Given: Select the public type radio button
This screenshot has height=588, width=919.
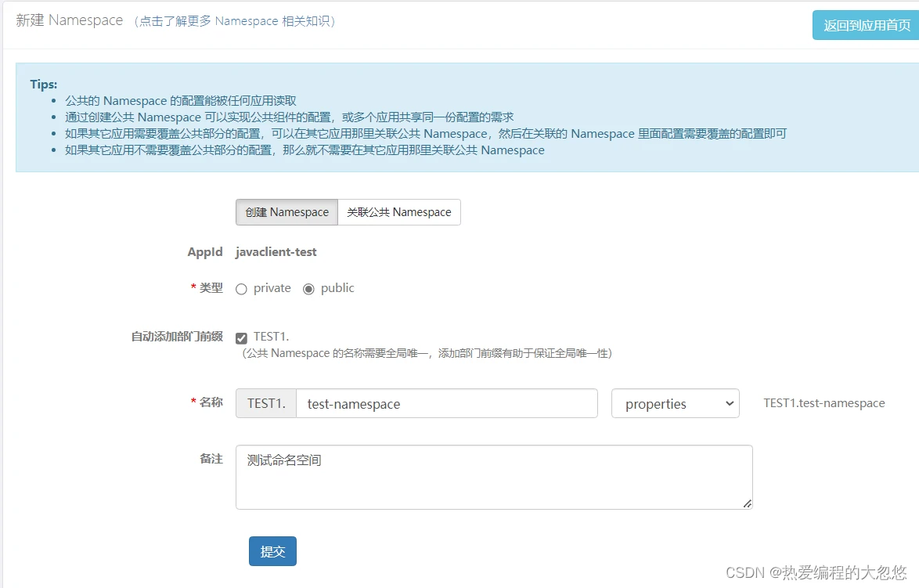Looking at the screenshot, I should (x=309, y=289).
